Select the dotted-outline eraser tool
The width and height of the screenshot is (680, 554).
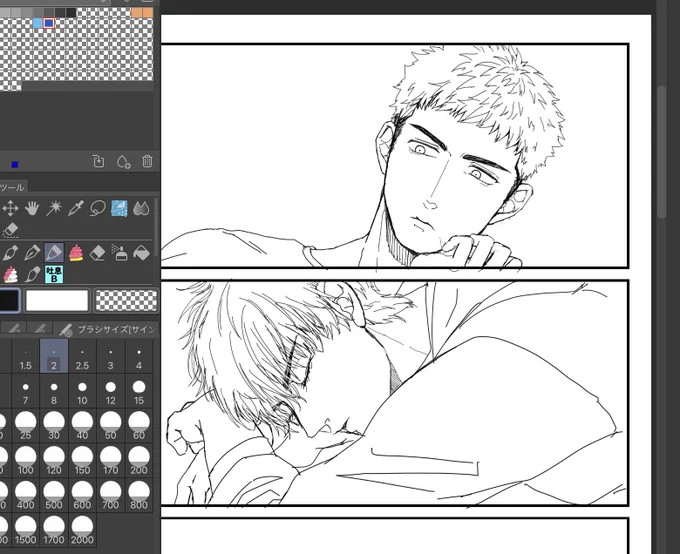click(x=10, y=230)
